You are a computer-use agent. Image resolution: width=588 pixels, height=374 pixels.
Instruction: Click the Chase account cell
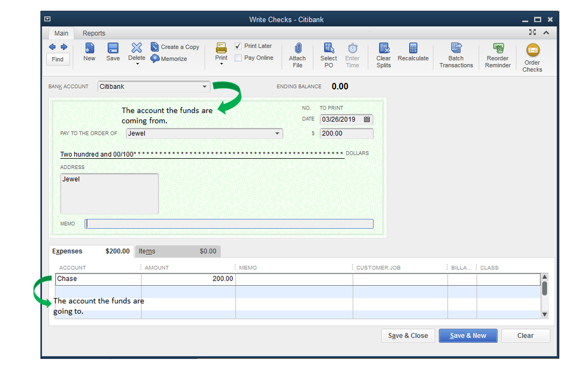click(98, 279)
